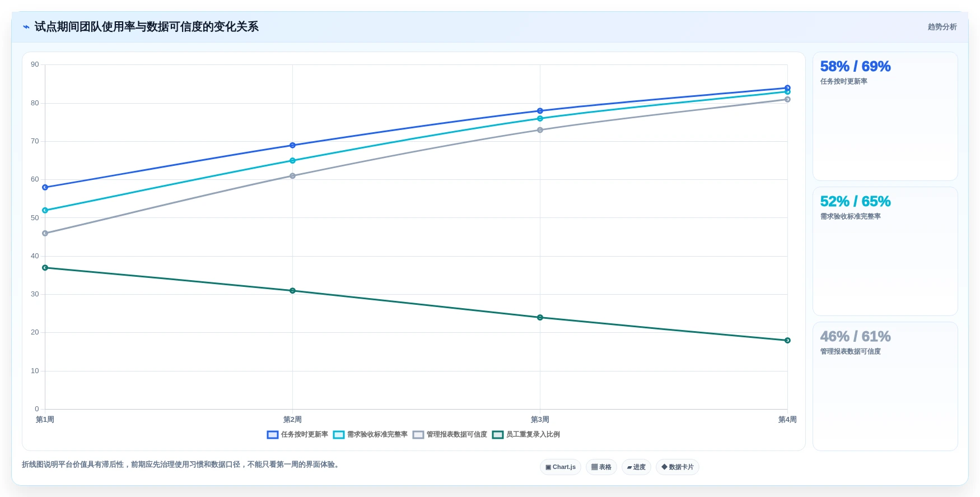Click the 员工重复录入比例 legend label

[x=533, y=435]
